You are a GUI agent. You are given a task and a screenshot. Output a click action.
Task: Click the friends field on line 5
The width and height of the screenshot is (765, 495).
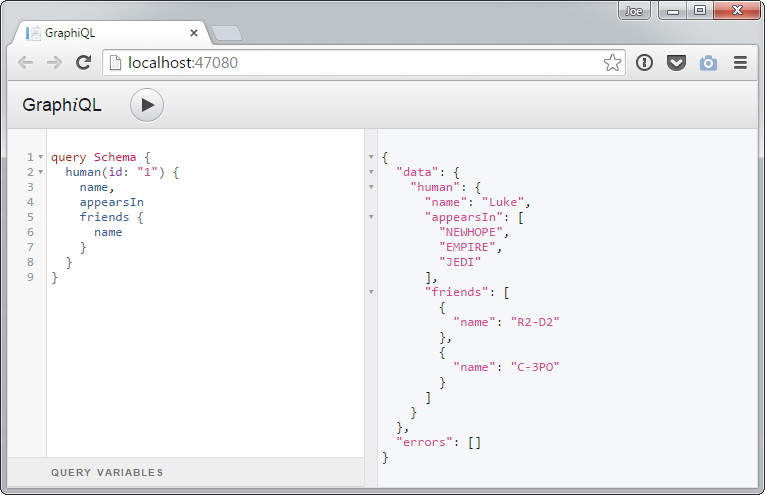tap(104, 217)
